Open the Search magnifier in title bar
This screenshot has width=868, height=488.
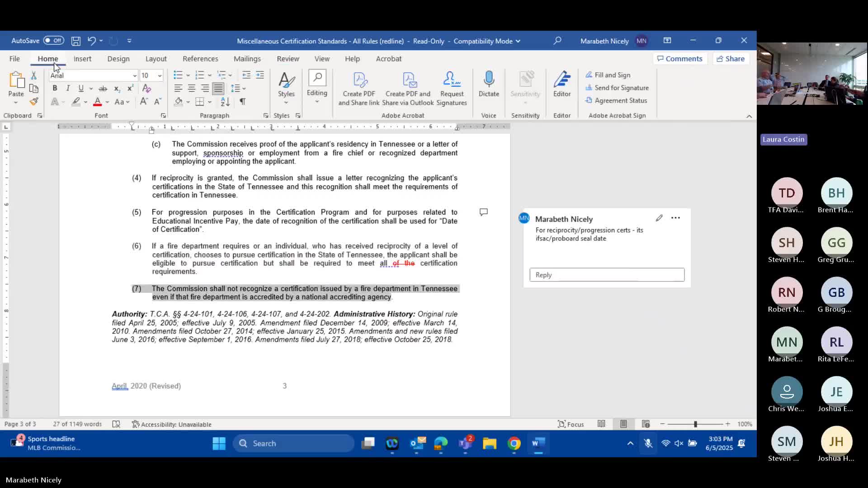tap(557, 41)
